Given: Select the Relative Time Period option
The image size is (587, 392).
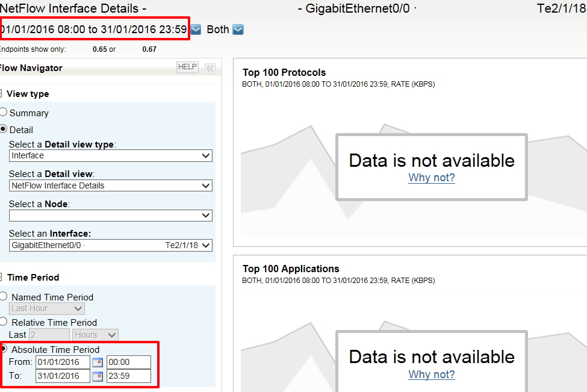Looking at the screenshot, I should point(4,322).
